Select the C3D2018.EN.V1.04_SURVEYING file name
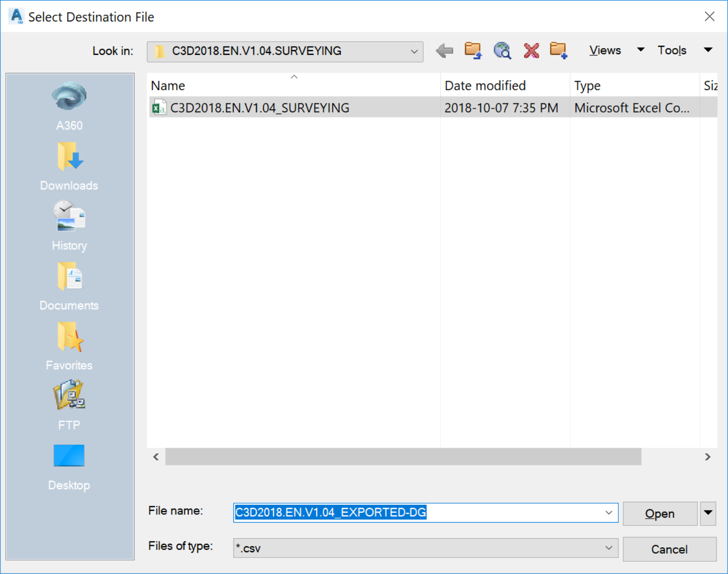The image size is (728, 574). pos(260,108)
